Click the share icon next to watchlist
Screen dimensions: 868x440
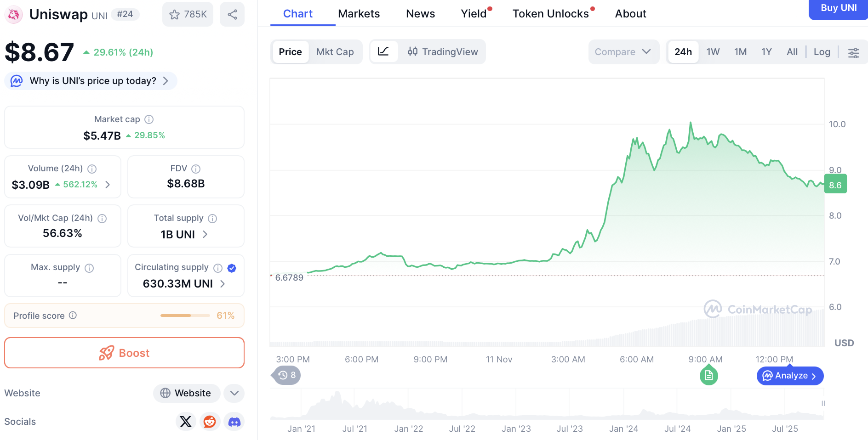(x=232, y=14)
